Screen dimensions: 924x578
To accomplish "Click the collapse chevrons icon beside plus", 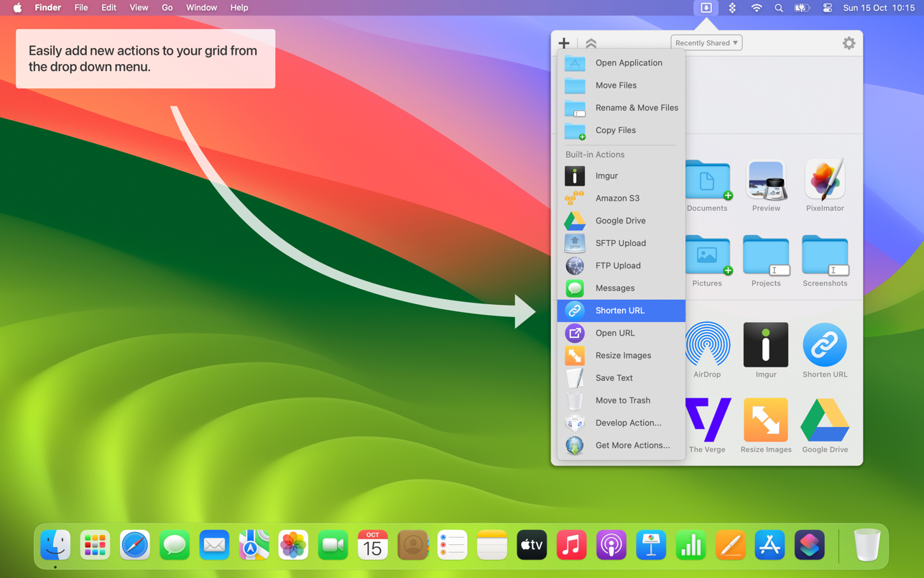I will (591, 43).
